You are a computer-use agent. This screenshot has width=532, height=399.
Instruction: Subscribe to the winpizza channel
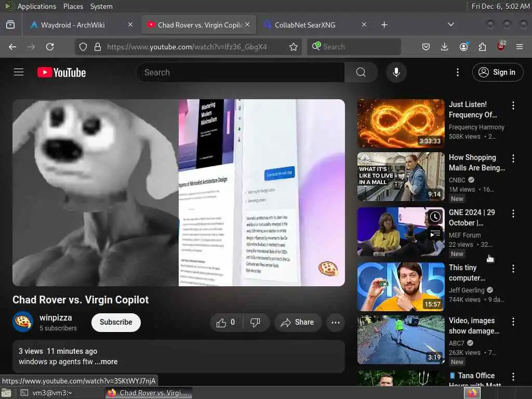[116, 322]
